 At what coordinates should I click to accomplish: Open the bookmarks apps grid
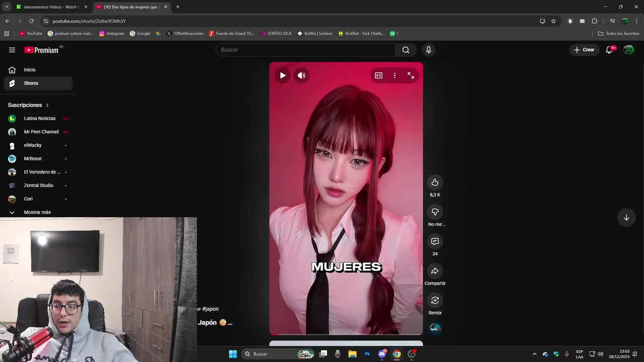[x=7, y=34]
